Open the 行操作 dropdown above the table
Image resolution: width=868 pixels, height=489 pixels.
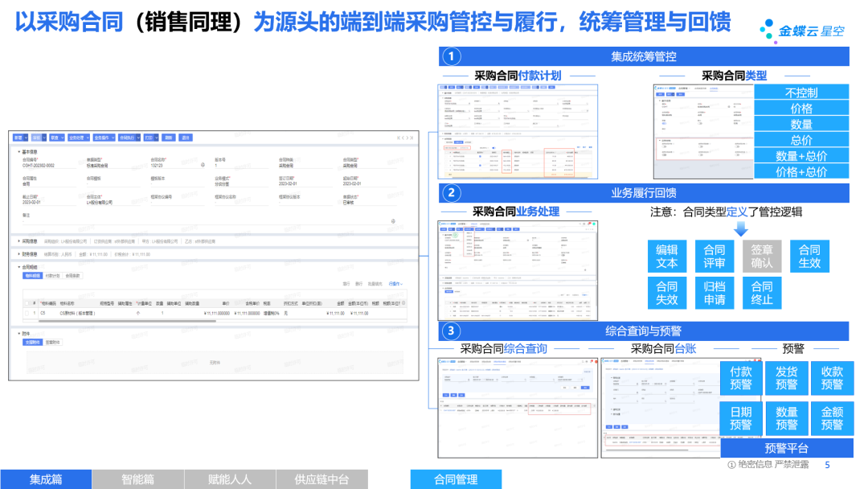395,284
